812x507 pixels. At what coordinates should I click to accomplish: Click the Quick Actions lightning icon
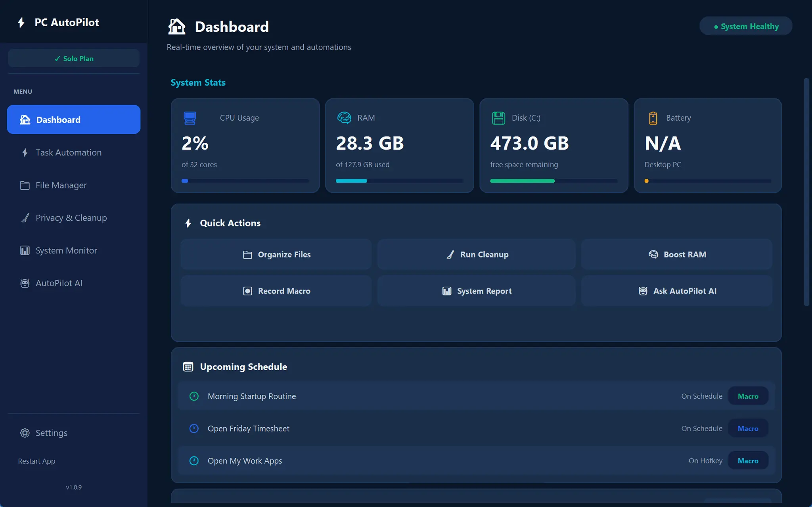tap(188, 223)
